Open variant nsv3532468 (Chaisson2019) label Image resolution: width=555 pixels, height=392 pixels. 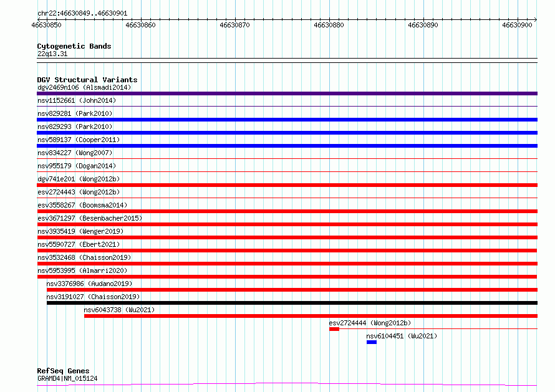[84, 257]
